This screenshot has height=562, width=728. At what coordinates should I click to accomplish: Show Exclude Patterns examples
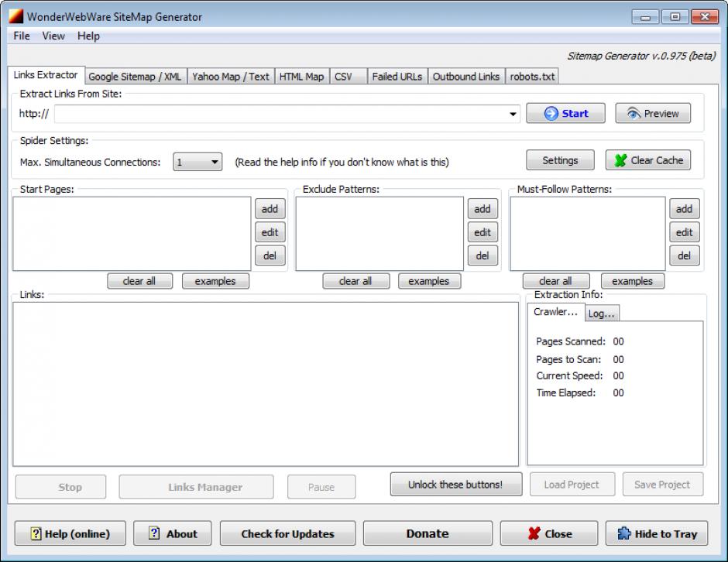tap(429, 281)
